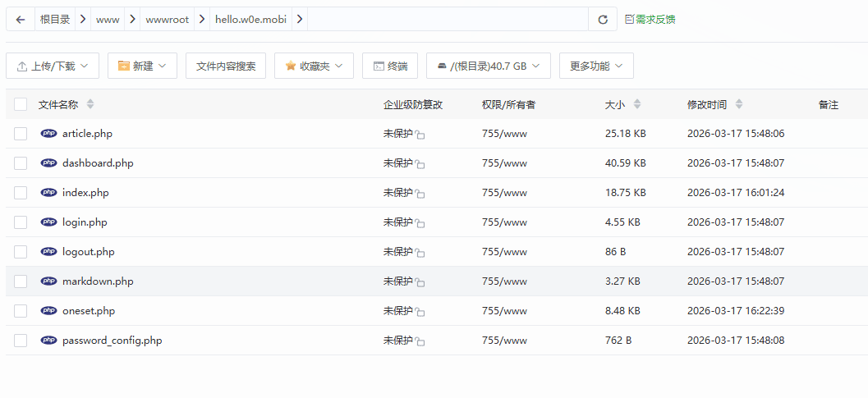Screen dimensions: 868x398
Task: Click lock icon in login.php row
Action: coord(420,224)
